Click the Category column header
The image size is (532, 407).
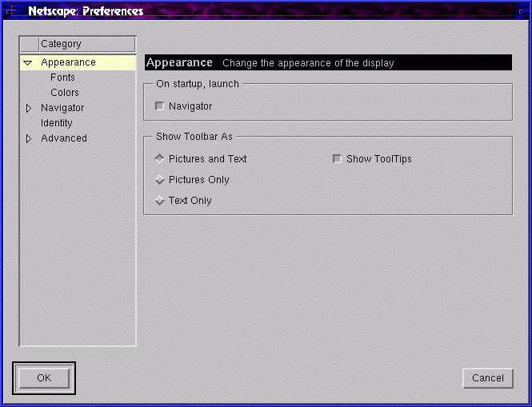click(87, 44)
